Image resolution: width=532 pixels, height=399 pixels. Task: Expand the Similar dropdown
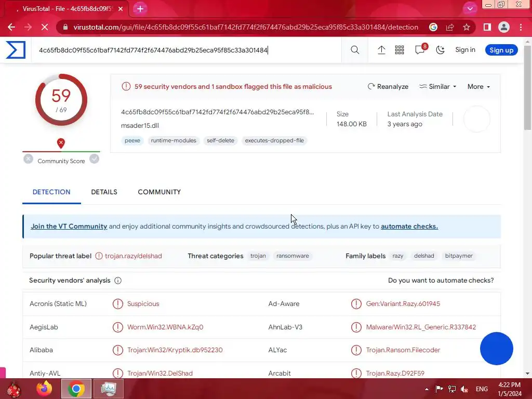click(x=437, y=87)
